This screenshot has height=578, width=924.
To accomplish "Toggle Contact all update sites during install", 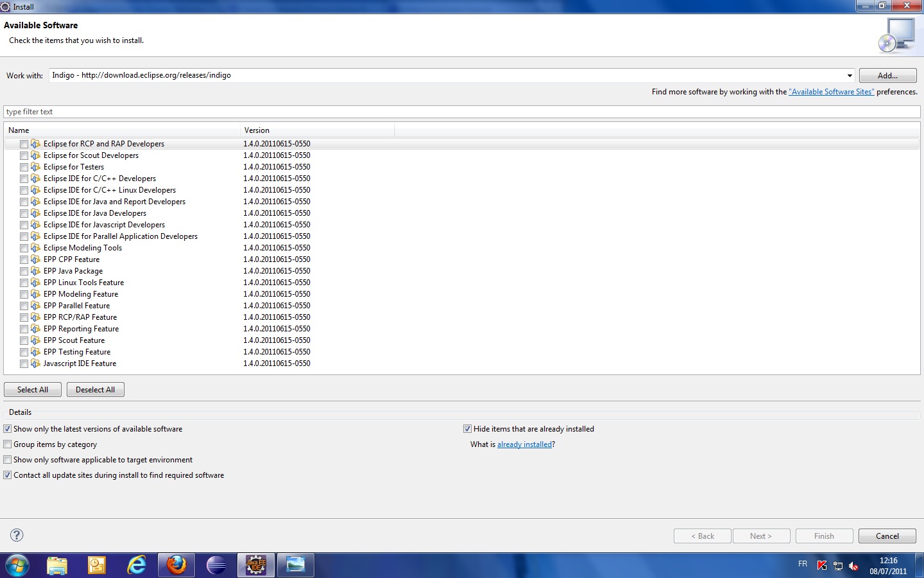I will pos(8,475).
